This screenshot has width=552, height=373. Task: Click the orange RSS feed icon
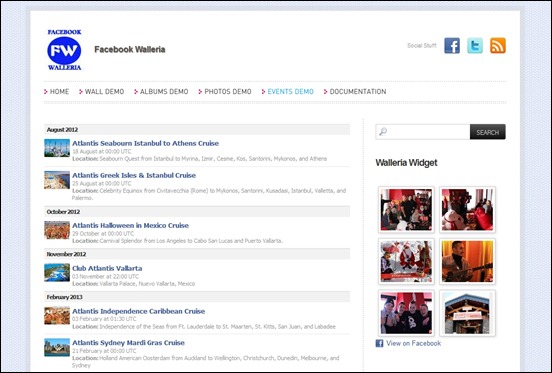point(498,46)
